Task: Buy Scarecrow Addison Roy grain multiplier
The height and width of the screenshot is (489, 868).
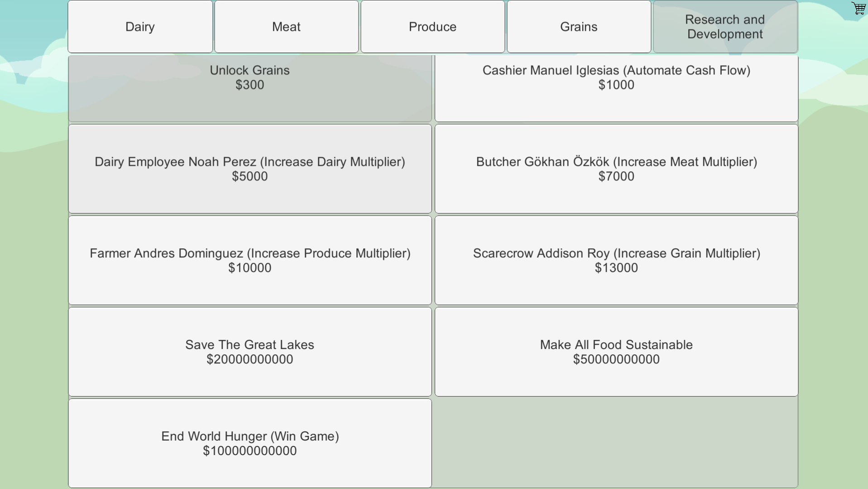Action: (616, 260)
